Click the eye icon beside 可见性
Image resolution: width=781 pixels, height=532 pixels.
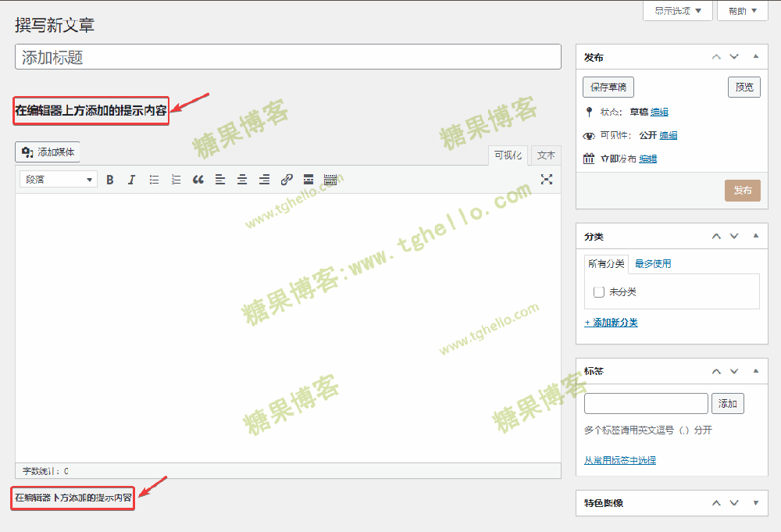point(589,135)
